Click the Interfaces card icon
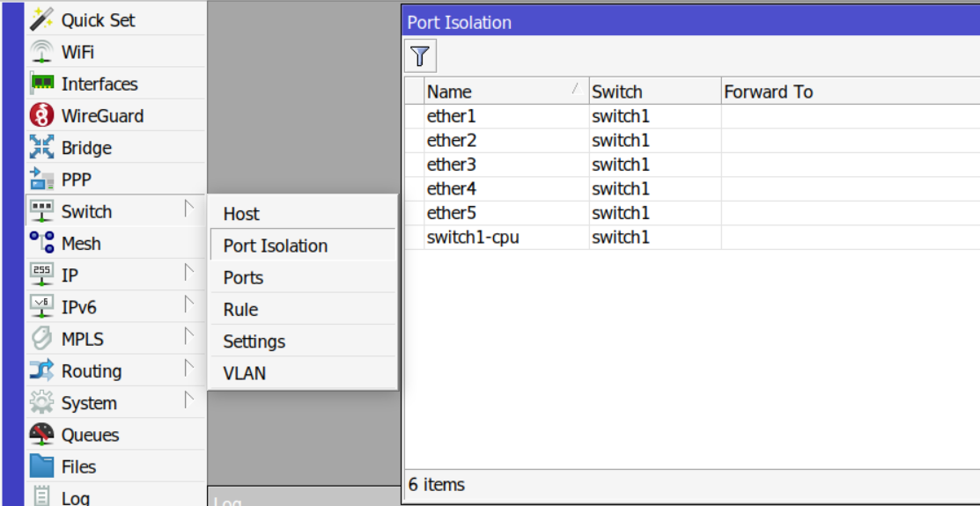Image resolution: width=980 pixels, height=506 pixels. [x=41, y=84]
